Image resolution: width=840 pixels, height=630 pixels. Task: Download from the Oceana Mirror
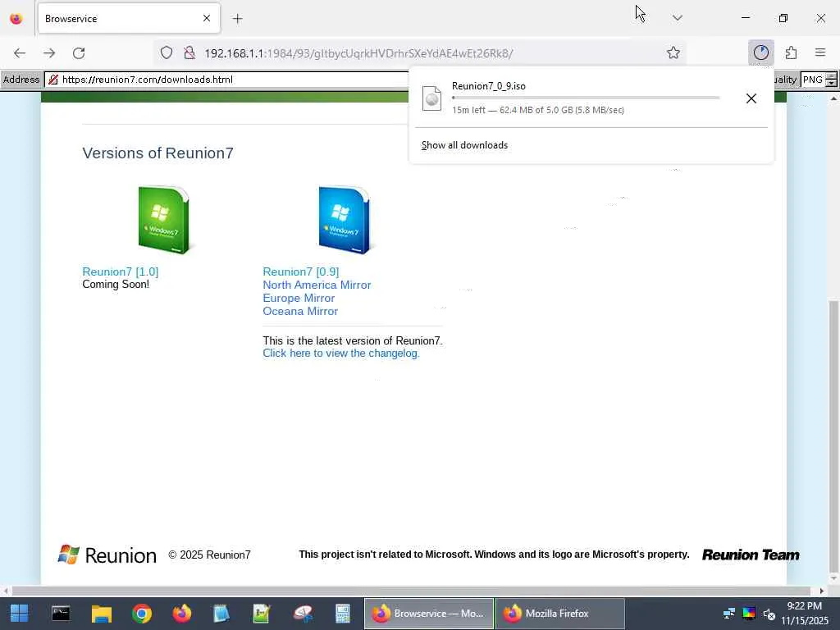tap(300, 311)
